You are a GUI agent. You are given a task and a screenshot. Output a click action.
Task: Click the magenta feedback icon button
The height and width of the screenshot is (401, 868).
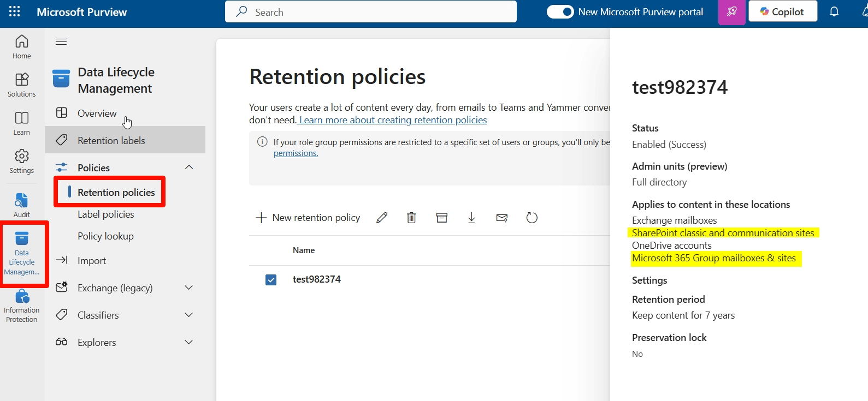click(x=732, y=12)
